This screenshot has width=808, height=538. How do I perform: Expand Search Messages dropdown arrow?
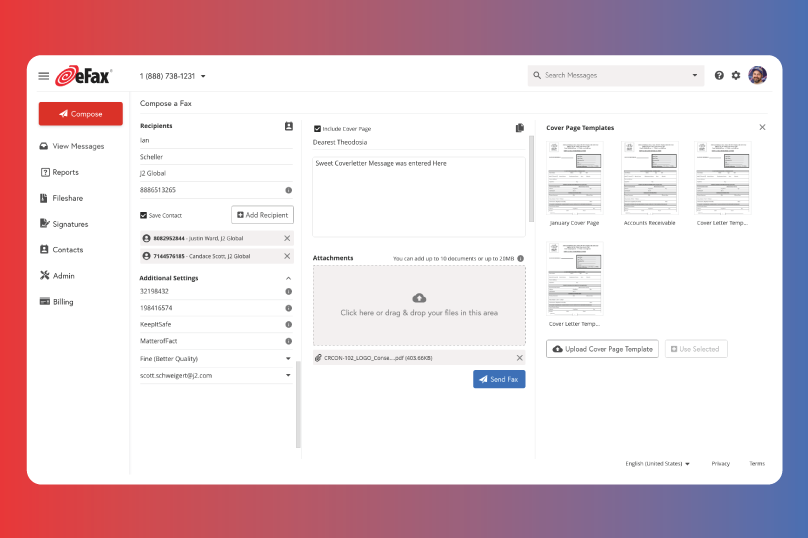695,75
